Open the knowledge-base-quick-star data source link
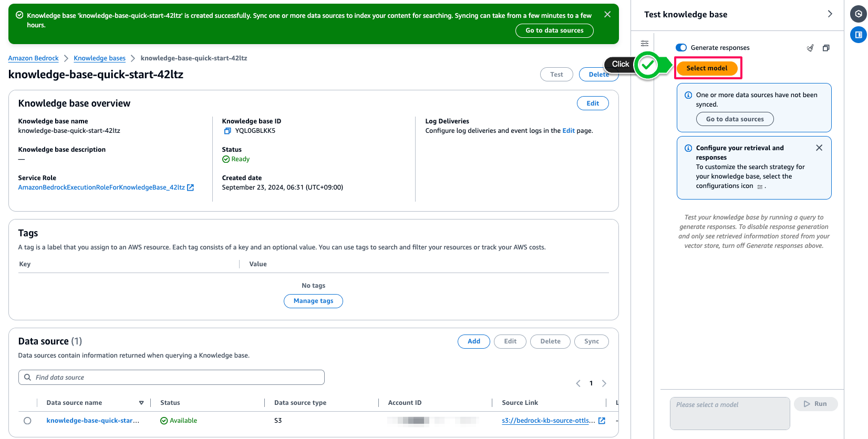The width and height of the screenshot is (868, 439). point(93,421)
